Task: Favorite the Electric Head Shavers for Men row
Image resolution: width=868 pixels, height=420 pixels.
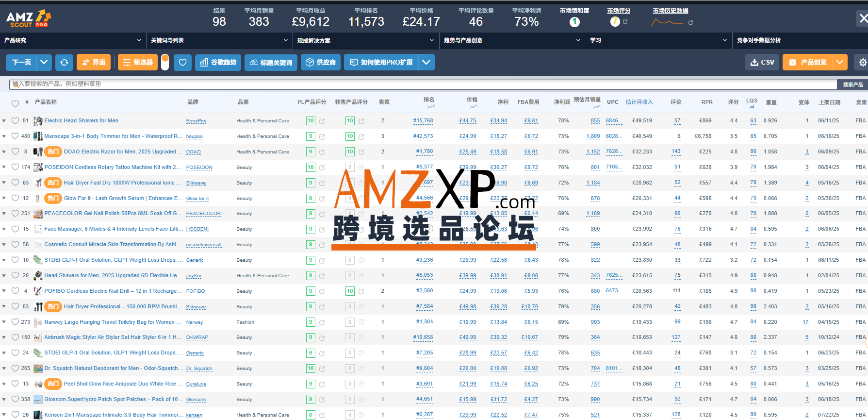Action: (x=15, y=121)
